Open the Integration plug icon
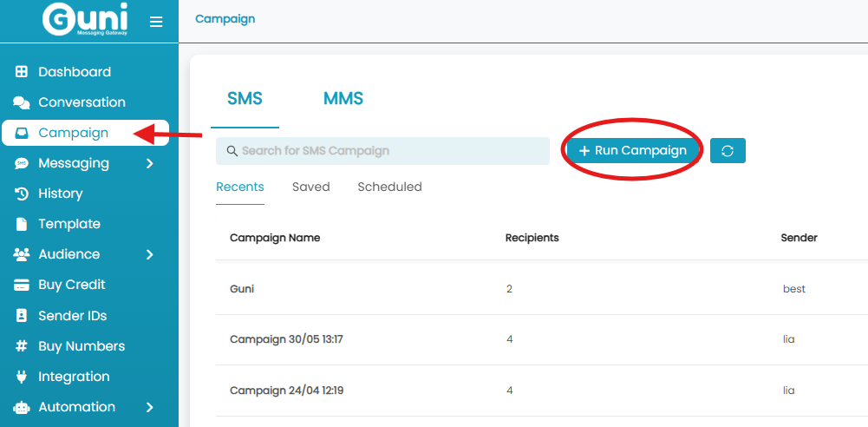The width and height of the screenshot is (868, 427). pos(21,377)
